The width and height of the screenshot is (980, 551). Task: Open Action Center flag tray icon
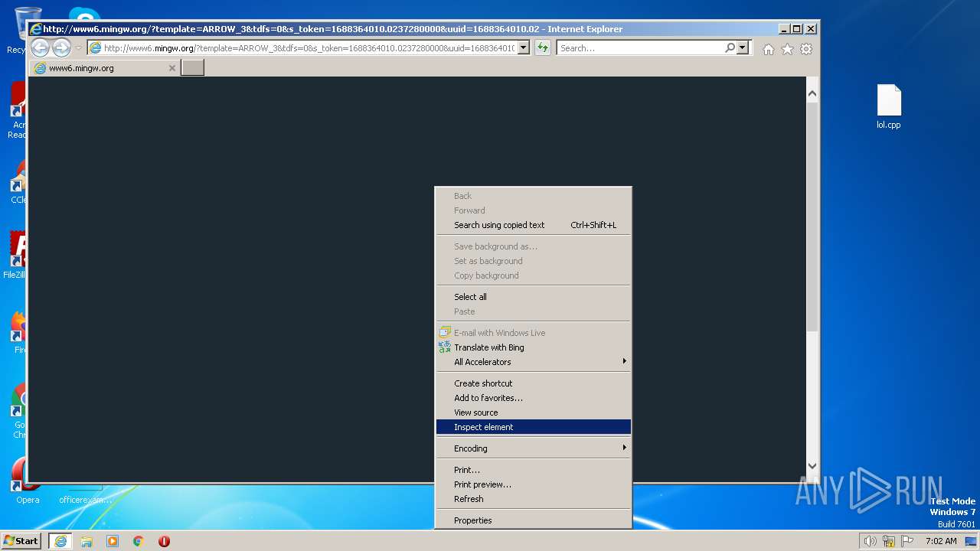point(907,541)
